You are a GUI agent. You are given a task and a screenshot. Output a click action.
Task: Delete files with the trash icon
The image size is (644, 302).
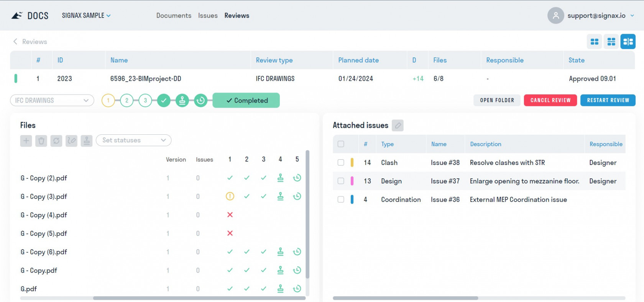point(41,141)
